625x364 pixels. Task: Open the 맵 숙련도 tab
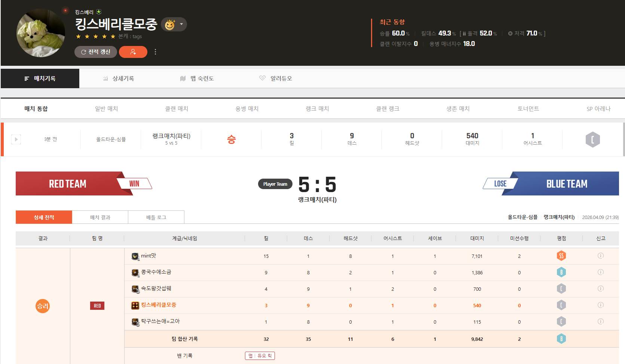point(197,78)
